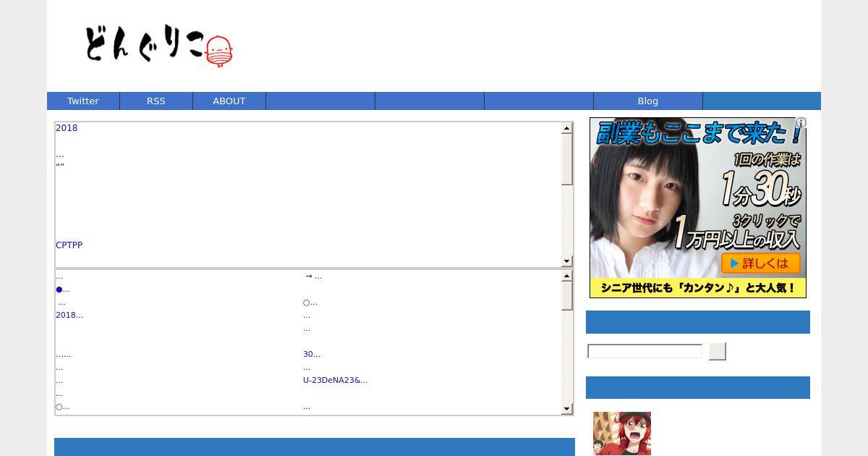Click the up arrow of upper list scrollbar
The height and width of the screenshot is (456, 868).
567,128
